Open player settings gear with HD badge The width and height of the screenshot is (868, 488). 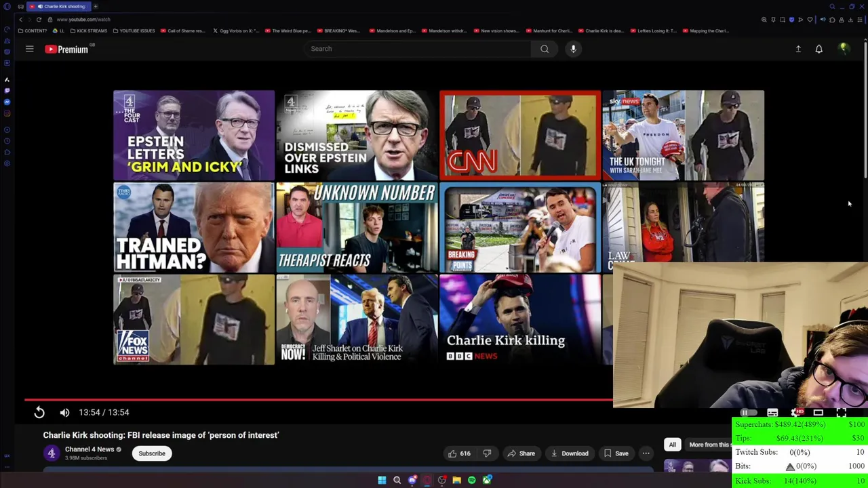pyautogui.click(x=797, y=412)
